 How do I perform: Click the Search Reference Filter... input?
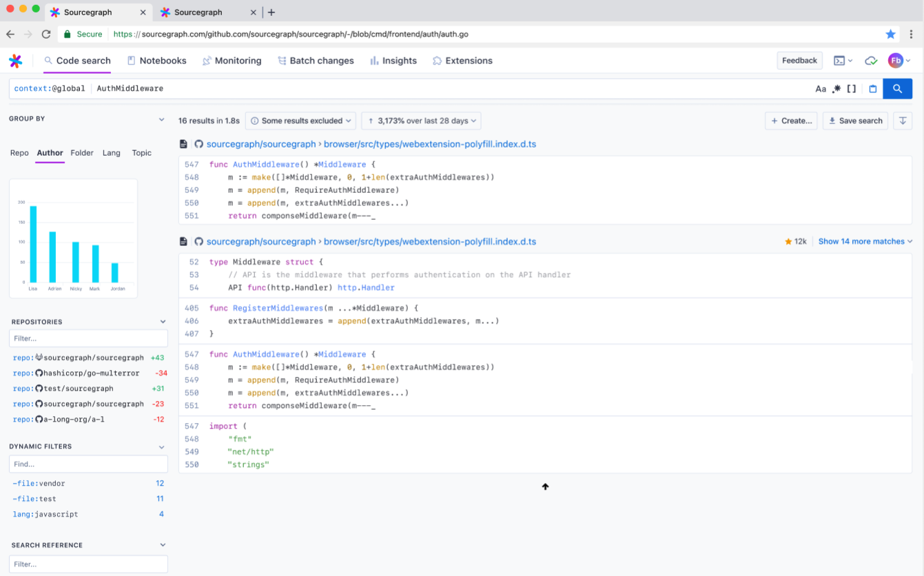(88, 564)
